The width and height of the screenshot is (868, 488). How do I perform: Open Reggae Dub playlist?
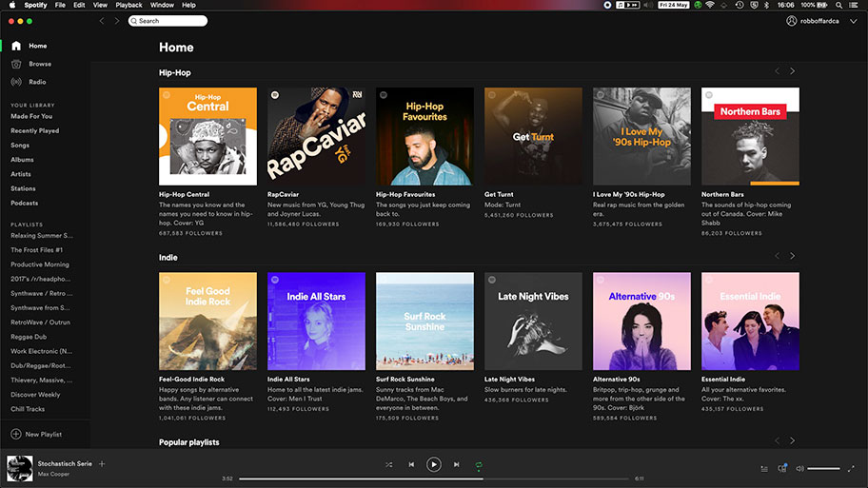(29, 337)
